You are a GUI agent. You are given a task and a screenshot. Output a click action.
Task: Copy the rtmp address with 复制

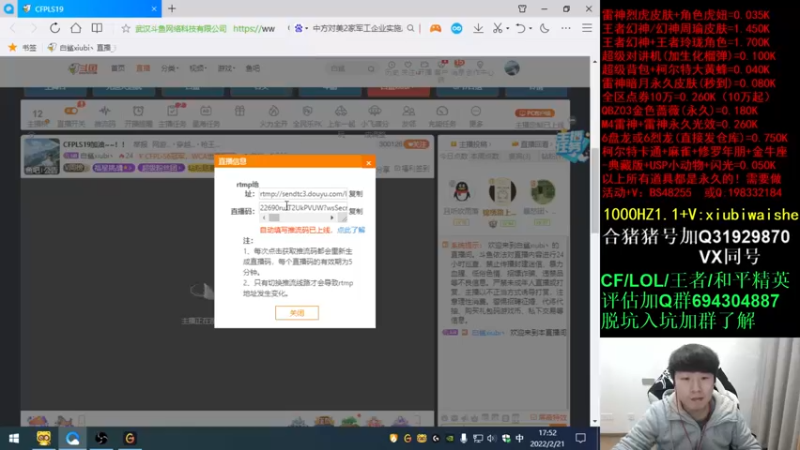click(x=356, y=194)
